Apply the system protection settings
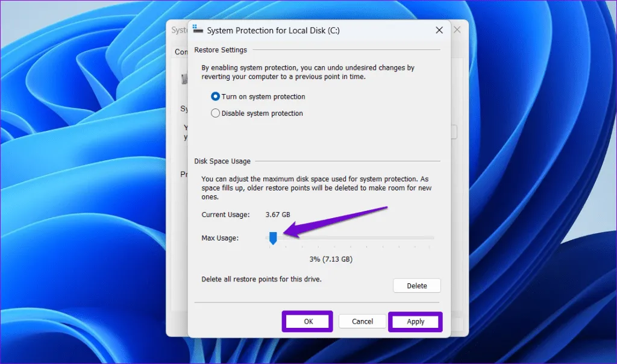 click(416, 321)
